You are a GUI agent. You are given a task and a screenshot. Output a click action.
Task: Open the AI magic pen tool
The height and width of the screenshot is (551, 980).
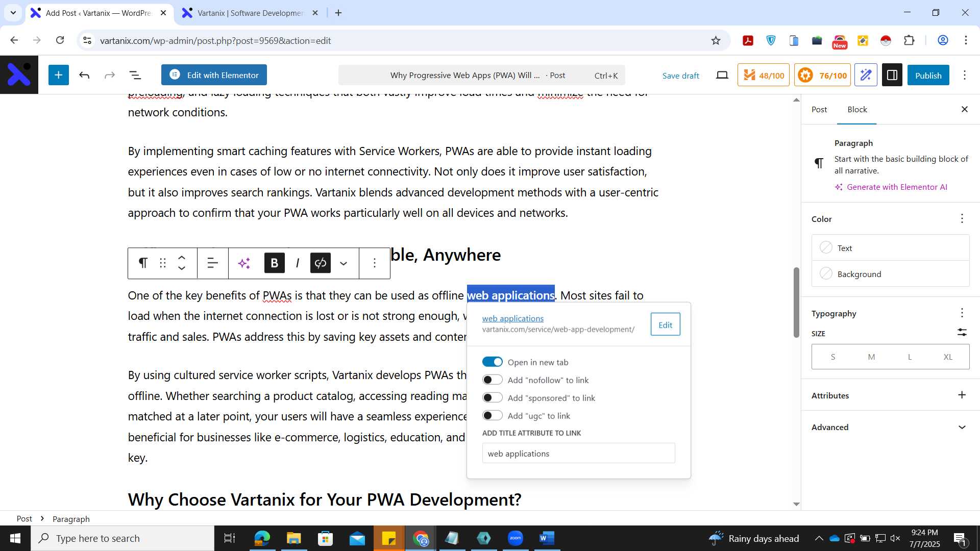(866, 76)
